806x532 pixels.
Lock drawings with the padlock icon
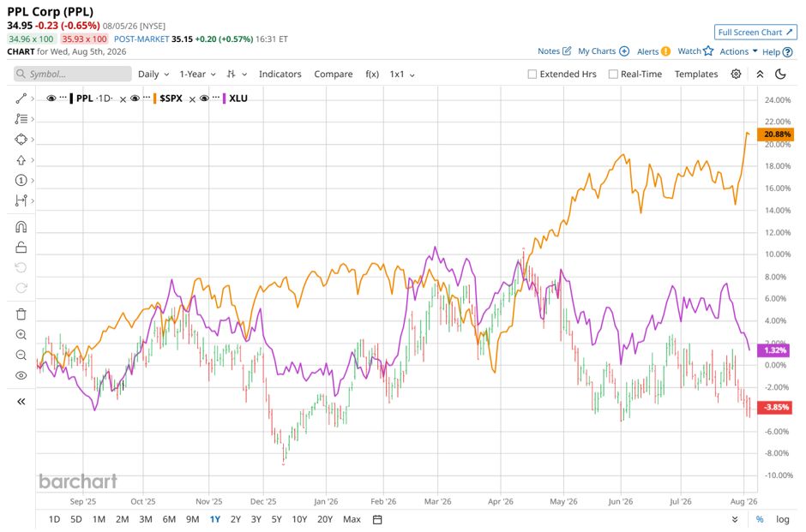(21, 248)
